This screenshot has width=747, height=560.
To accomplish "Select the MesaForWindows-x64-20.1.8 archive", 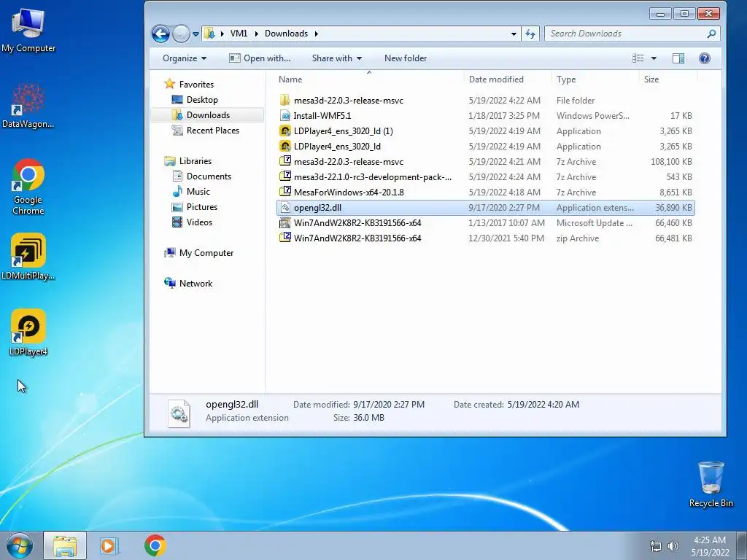I will [x=485, y=192].
